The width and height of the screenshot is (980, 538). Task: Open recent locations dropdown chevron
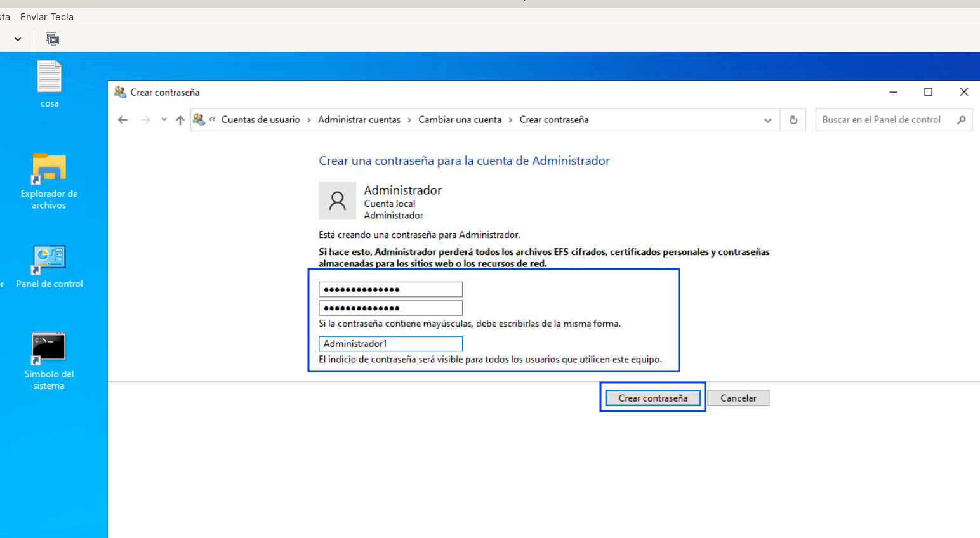pyautogui.click(x=164, y=119)
